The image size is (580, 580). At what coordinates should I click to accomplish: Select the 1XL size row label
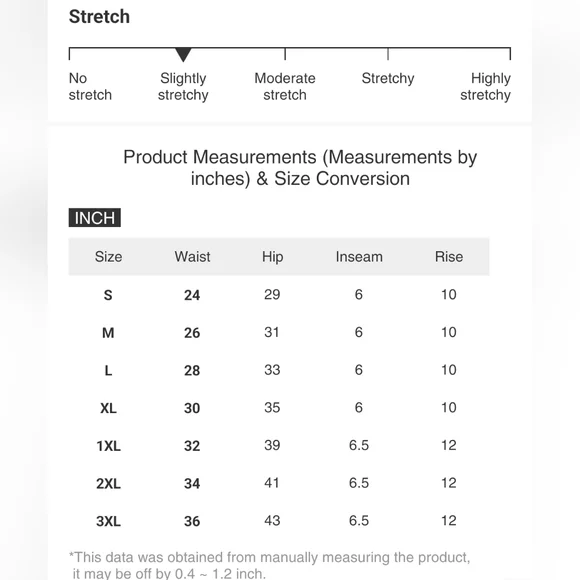[108, 446]
